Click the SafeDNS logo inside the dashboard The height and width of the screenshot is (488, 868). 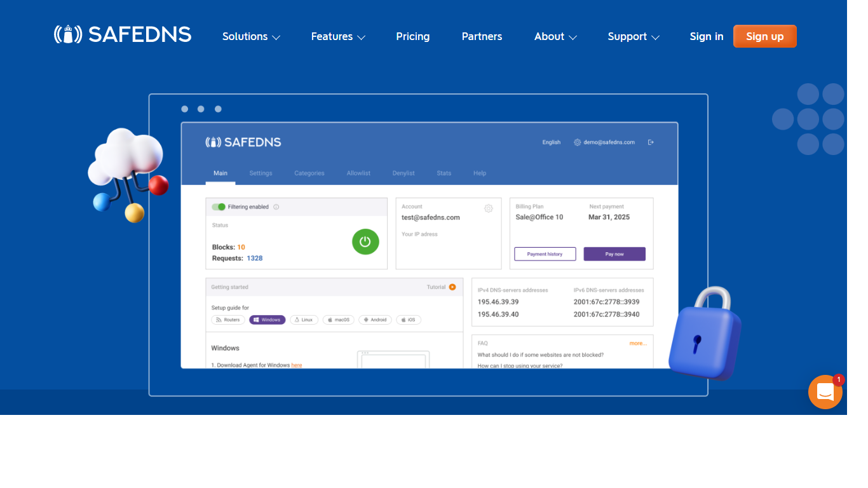pyautogui.click(x=243, y=142)
